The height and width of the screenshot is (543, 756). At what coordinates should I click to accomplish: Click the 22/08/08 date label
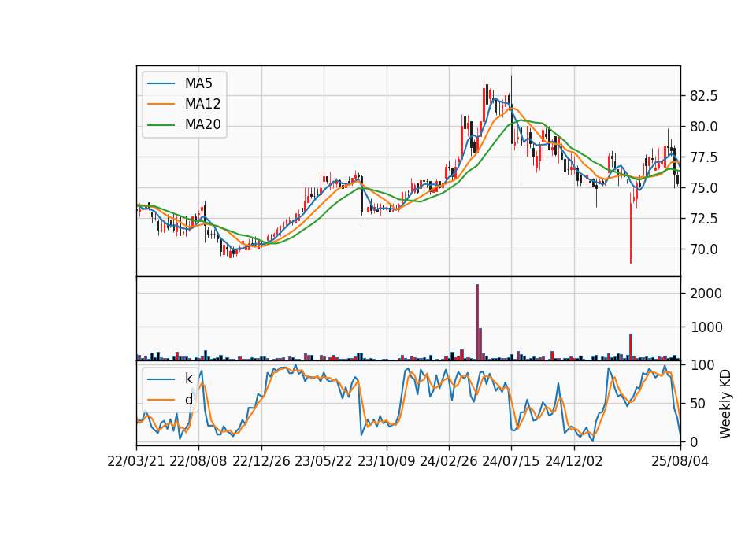tap(198, 461)
